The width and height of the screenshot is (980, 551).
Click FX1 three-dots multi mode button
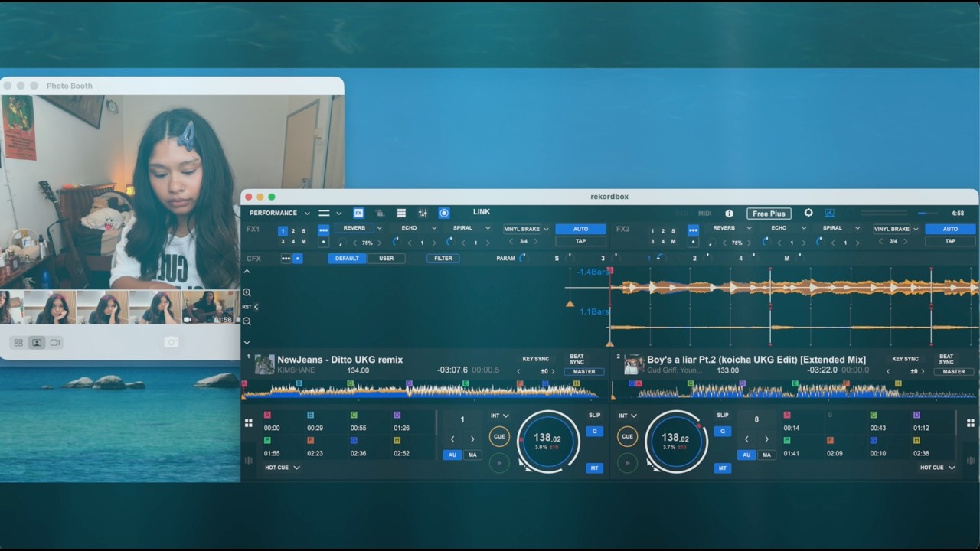click(323, 230)
